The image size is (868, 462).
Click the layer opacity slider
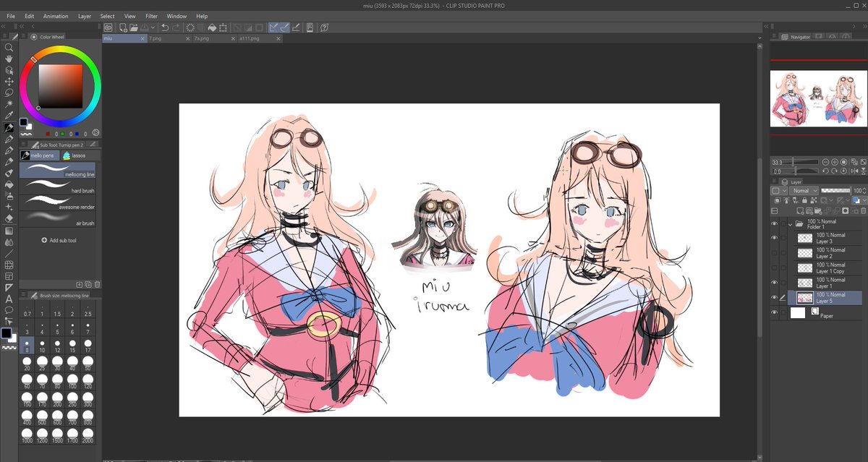click(x=835, y=190)
